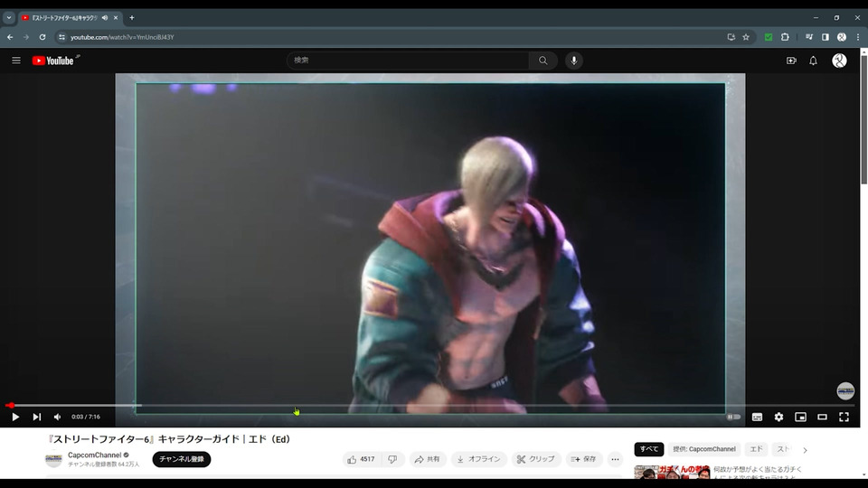Click the クリップ clip button

point(536,459)
